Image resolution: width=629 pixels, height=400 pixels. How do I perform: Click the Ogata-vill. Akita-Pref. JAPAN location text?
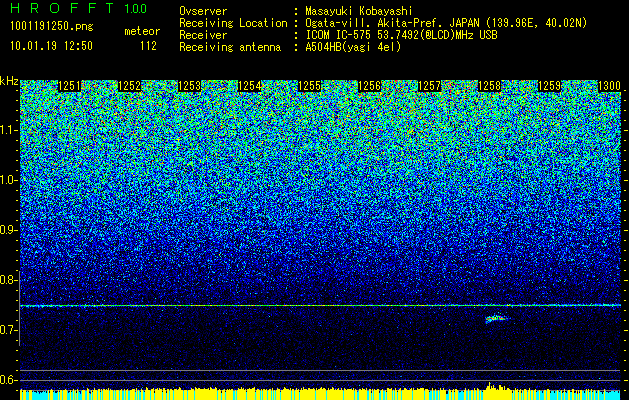click(446, 23)
